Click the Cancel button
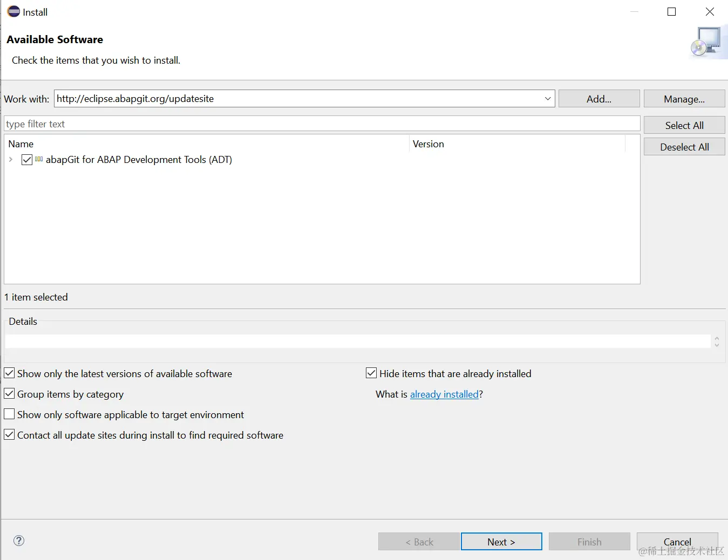728x560 pixels. (677, 542)
